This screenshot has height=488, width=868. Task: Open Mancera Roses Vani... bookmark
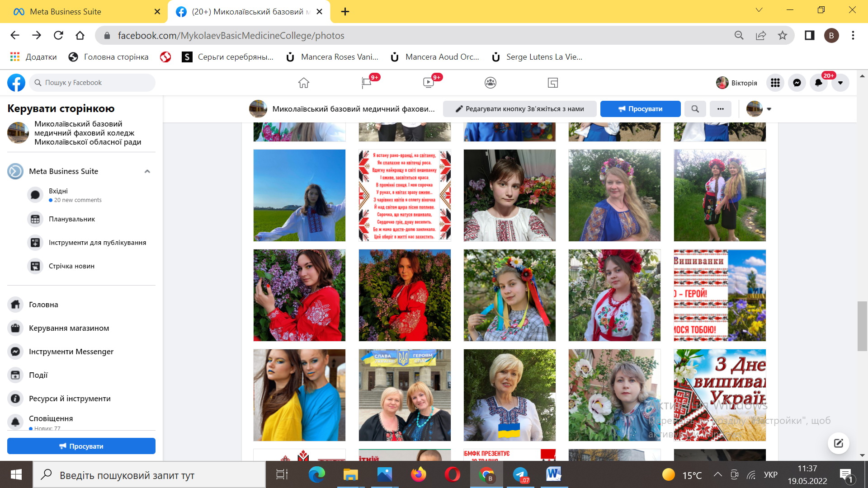click(333, 57)
